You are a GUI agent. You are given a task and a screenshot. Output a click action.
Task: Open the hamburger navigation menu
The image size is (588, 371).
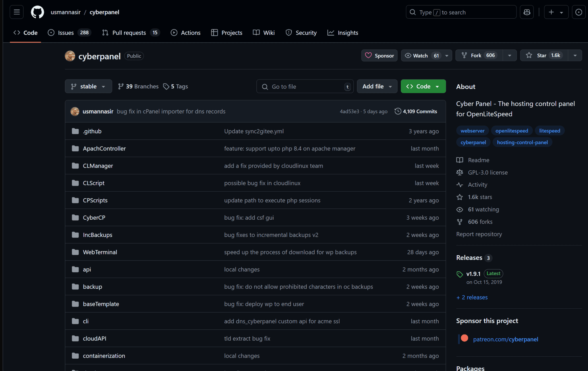pyautogui.click(x=17, y=12)
